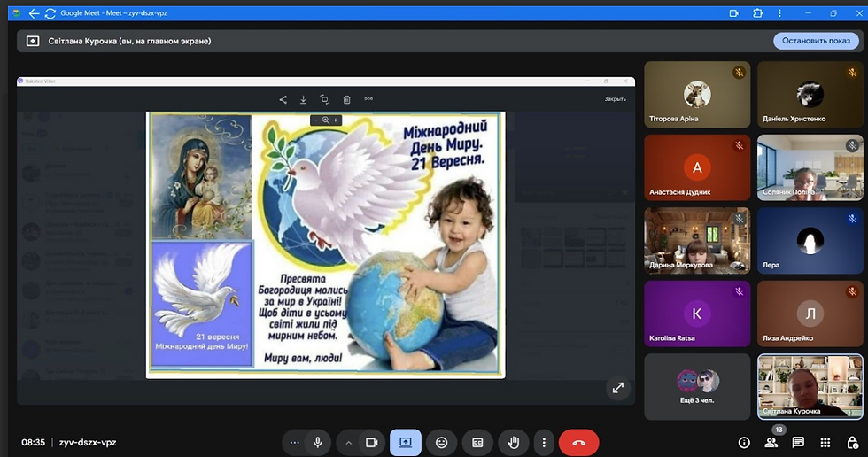
Task: Zoom in the image with plus
Action: tap(336, 120)
